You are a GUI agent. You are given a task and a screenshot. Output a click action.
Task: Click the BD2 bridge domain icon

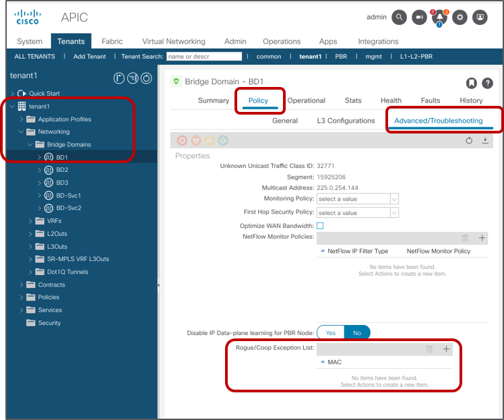click(49, 170)
